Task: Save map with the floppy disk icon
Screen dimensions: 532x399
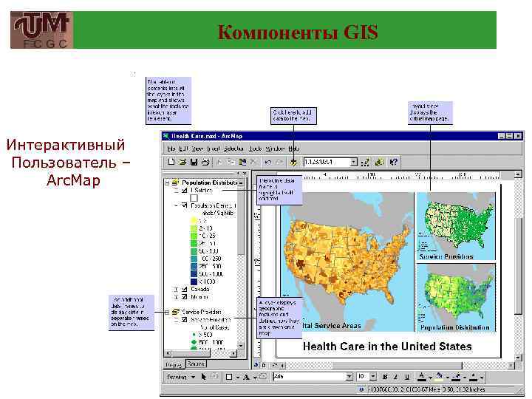Action: tap(194, 162)
